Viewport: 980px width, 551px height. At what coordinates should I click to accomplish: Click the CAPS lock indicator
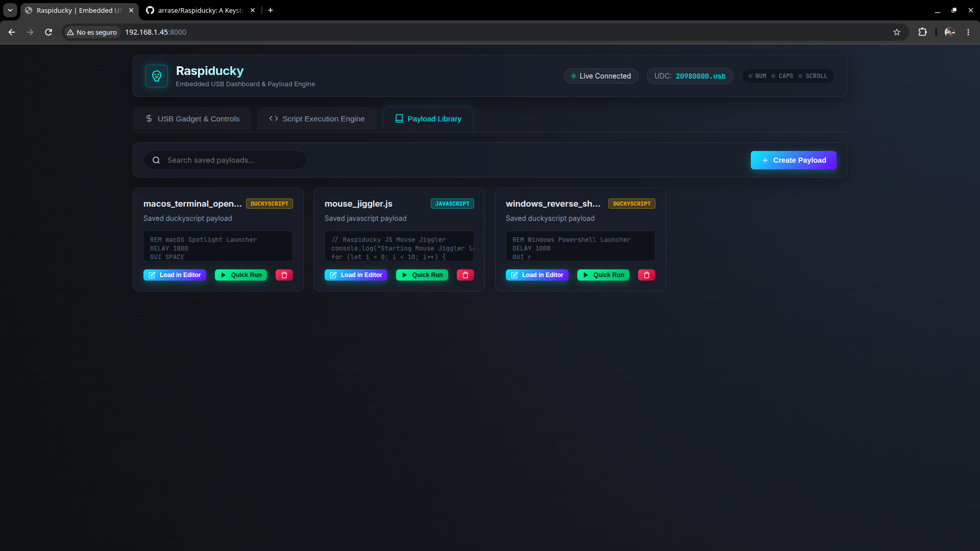(x=782, y=76)
